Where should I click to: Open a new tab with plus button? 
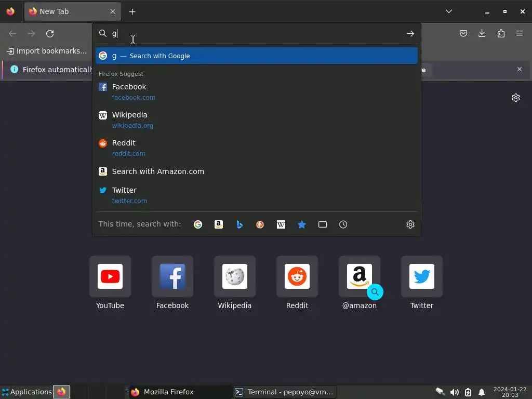132,12
